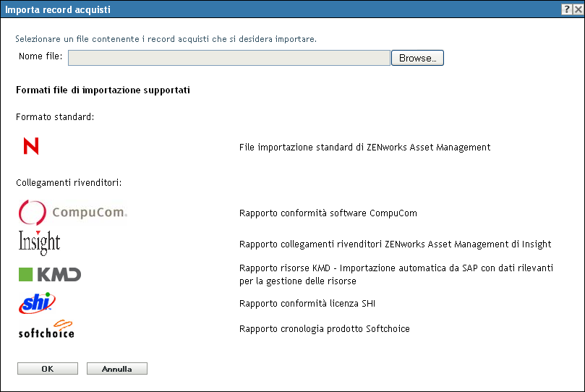The width and height of the screenshot is (585, 392).
Task: Select the Softchoice logo
Action: coord(46,329)
